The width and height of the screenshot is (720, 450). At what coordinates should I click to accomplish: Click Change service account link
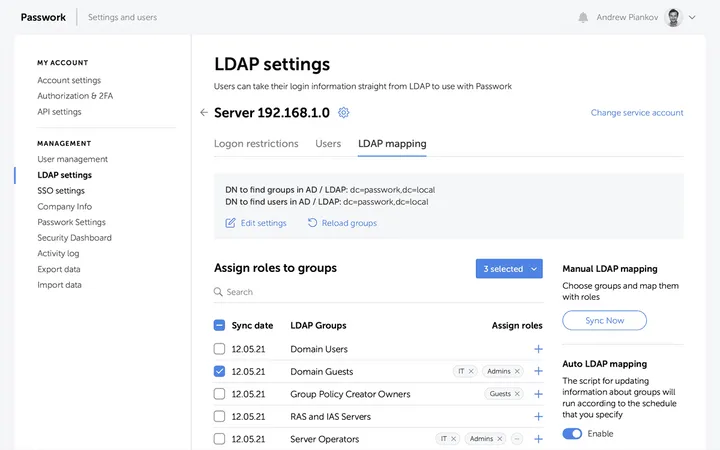(637, 112)
